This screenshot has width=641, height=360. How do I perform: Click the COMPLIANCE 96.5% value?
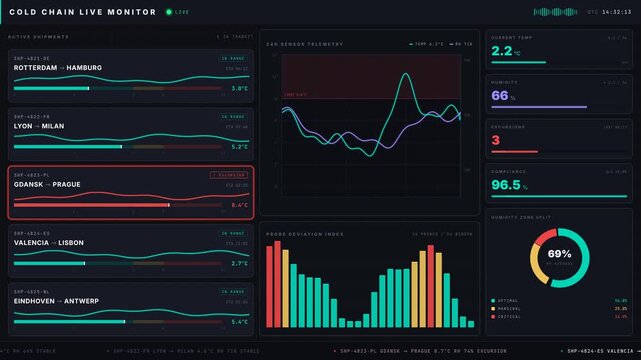509,185
